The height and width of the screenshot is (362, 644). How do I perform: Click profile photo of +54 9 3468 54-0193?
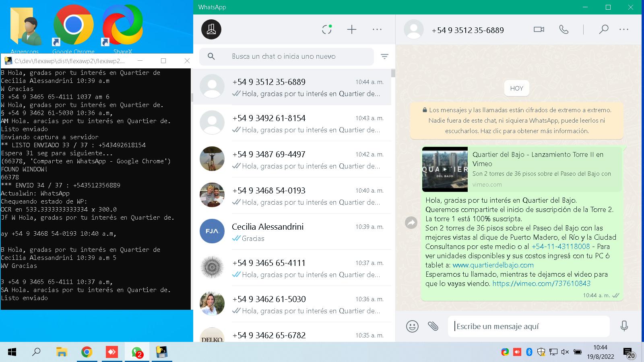[x=212, y=195]
